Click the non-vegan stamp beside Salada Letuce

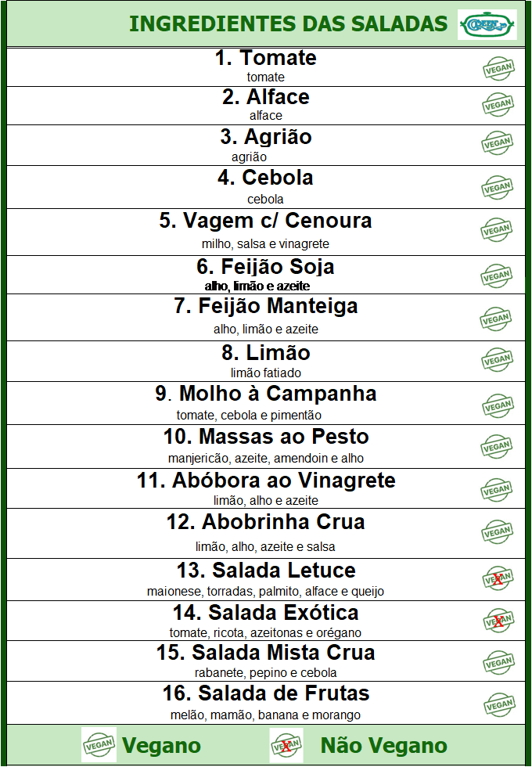click(498, 578)
